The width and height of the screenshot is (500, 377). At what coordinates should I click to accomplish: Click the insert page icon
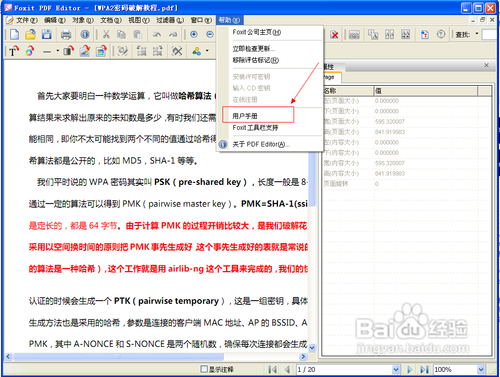(x=425, y=34)
